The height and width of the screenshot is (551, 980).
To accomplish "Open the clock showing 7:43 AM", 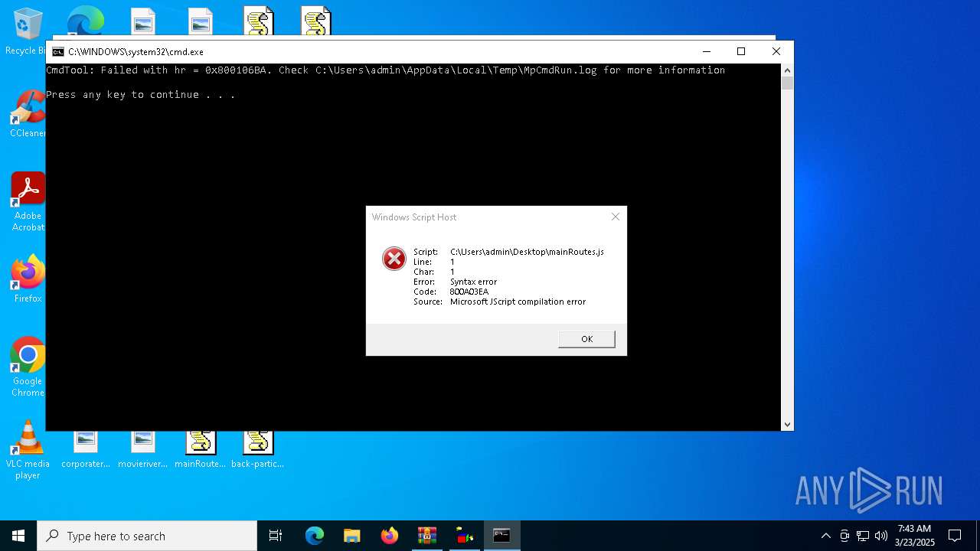I will click(x=915, y=536).
